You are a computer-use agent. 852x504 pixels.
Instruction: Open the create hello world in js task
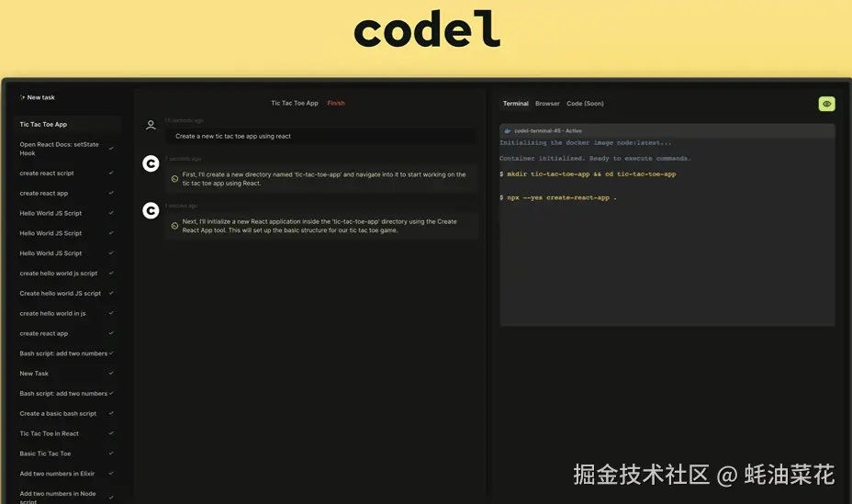coord(67,313)
